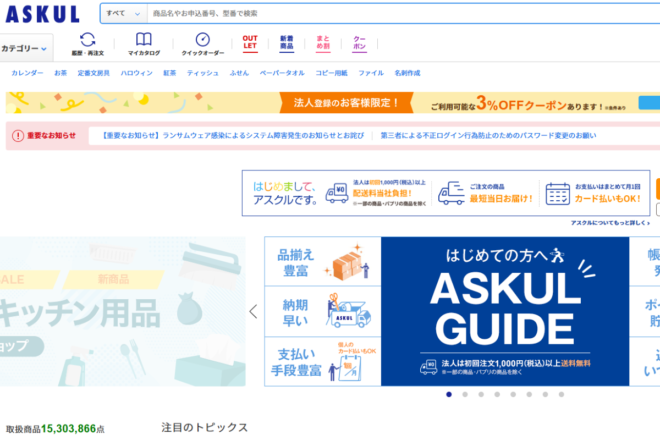Viewport: 660px width, 440px height.
Task: Click the carousel previous arrow
Action: coord(253,311)
